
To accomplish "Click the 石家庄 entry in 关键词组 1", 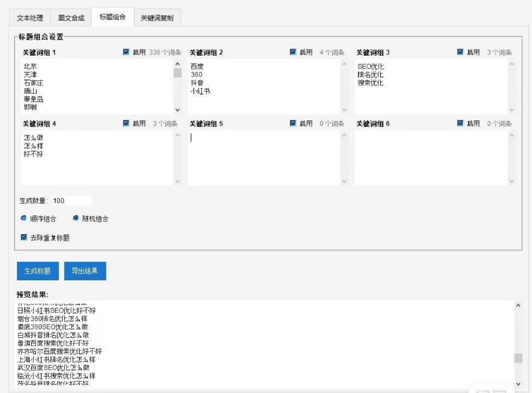I will point(33,82).
